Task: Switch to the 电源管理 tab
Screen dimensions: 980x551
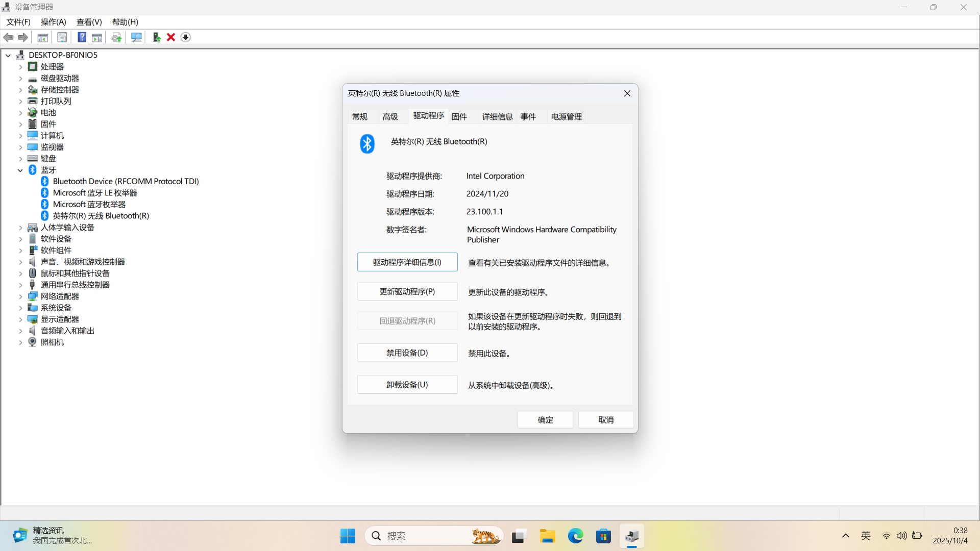Action: (x=566, y=117)
